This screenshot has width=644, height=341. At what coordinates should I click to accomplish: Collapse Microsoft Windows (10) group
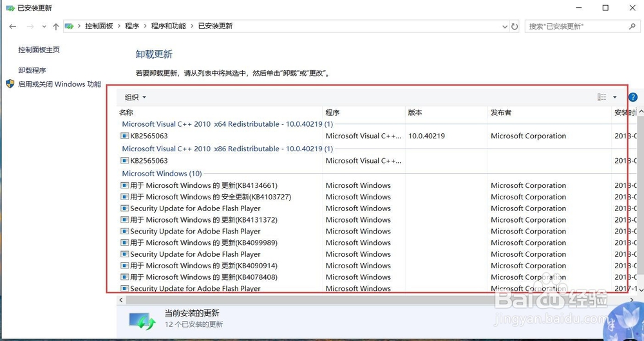point(162,173)
